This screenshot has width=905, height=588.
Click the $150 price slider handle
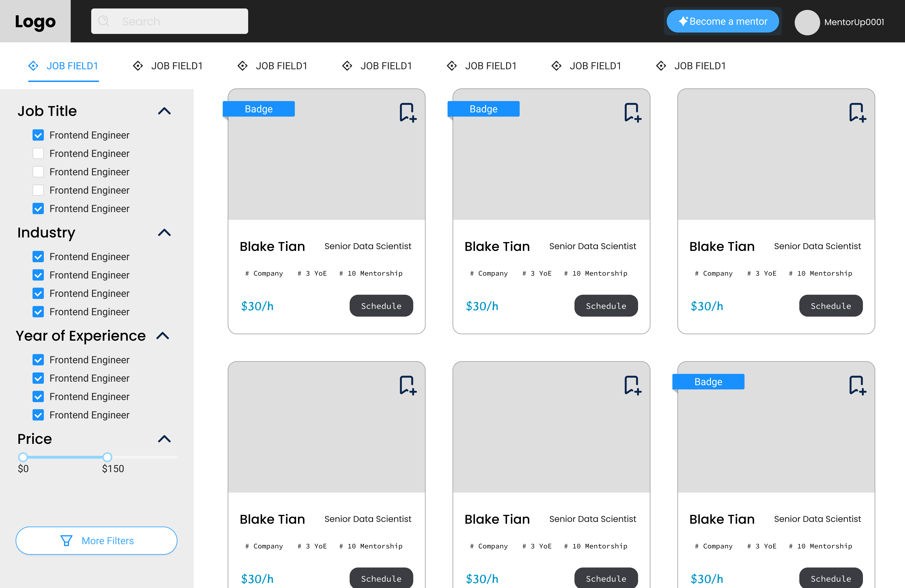click(108, 457)
